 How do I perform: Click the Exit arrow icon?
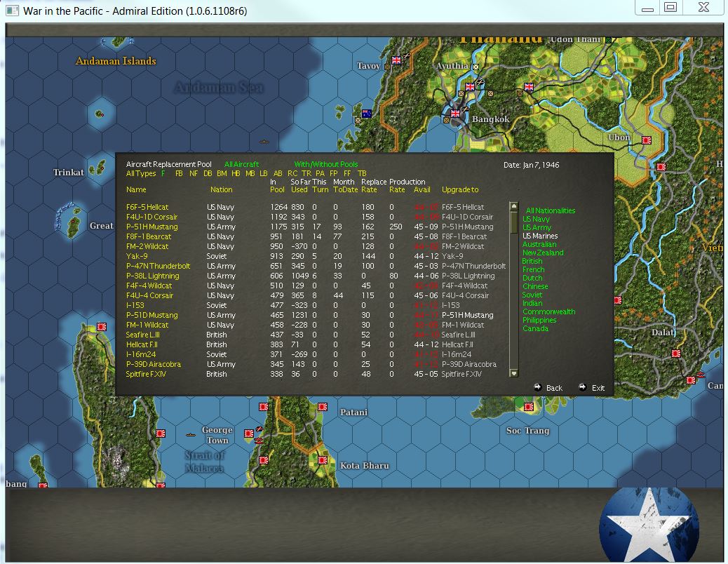(x=583, y=387)
